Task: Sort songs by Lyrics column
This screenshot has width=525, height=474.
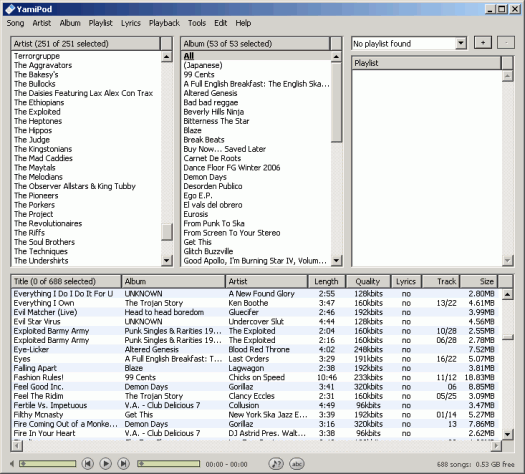Action: (406, 281)
